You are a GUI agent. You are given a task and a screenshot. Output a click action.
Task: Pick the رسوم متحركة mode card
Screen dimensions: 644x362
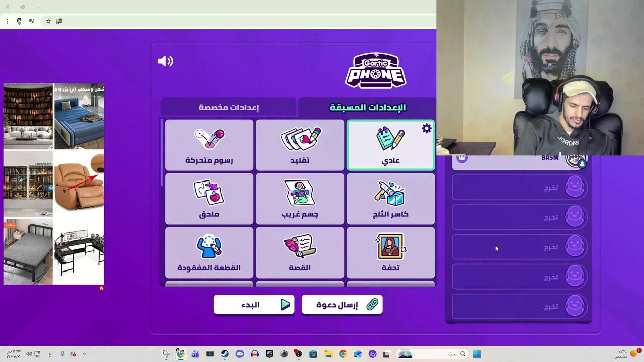(209, 145)
